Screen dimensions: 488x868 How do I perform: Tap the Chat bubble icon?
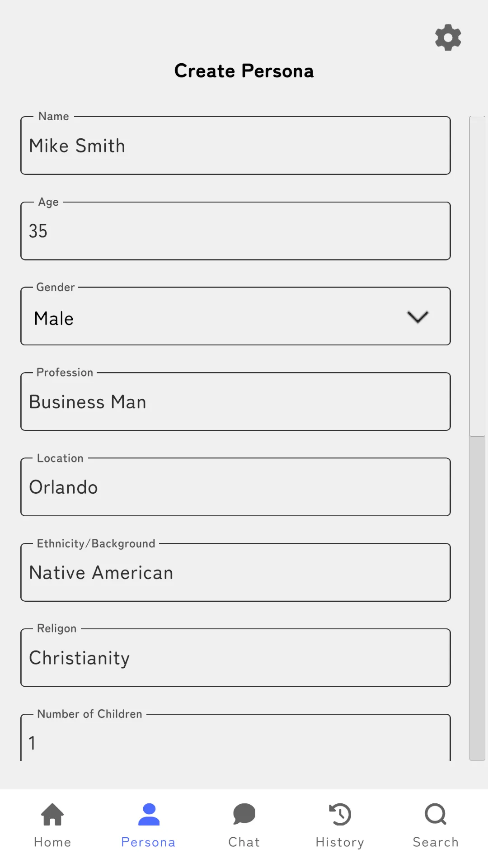pyautogui.click(x=244, y=814)
